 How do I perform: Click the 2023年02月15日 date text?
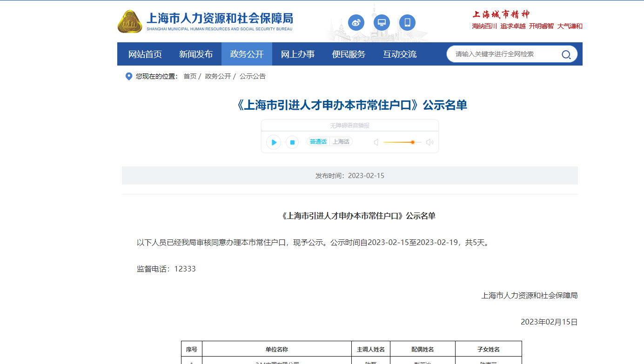tap(549, 322)
